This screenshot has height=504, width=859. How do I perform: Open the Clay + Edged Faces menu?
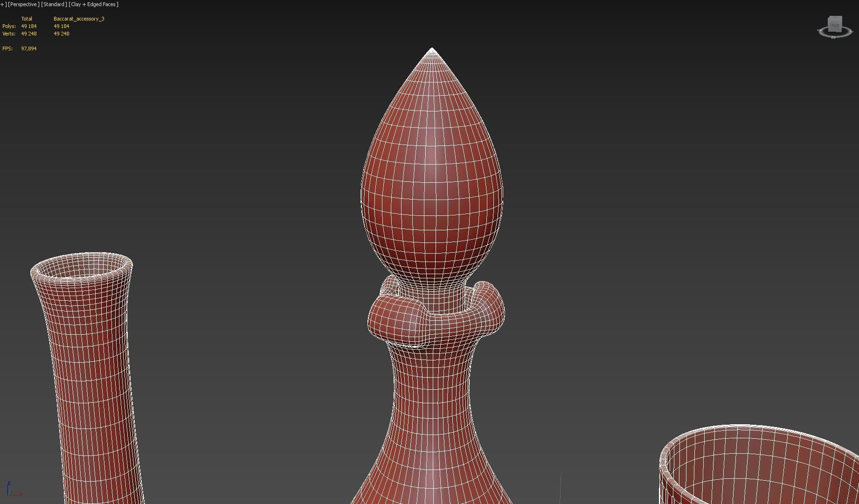(94, 4)
